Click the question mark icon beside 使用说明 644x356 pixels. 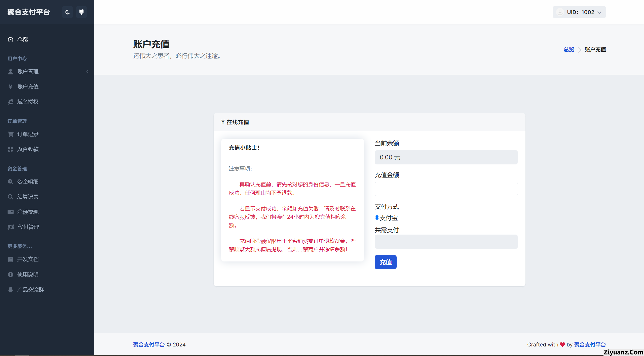click(11, 275)
